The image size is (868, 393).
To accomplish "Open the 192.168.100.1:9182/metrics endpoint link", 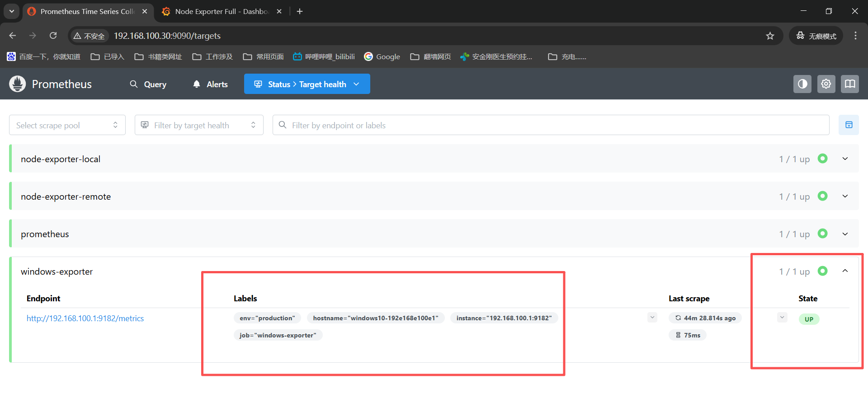I will tap(85, 318).
